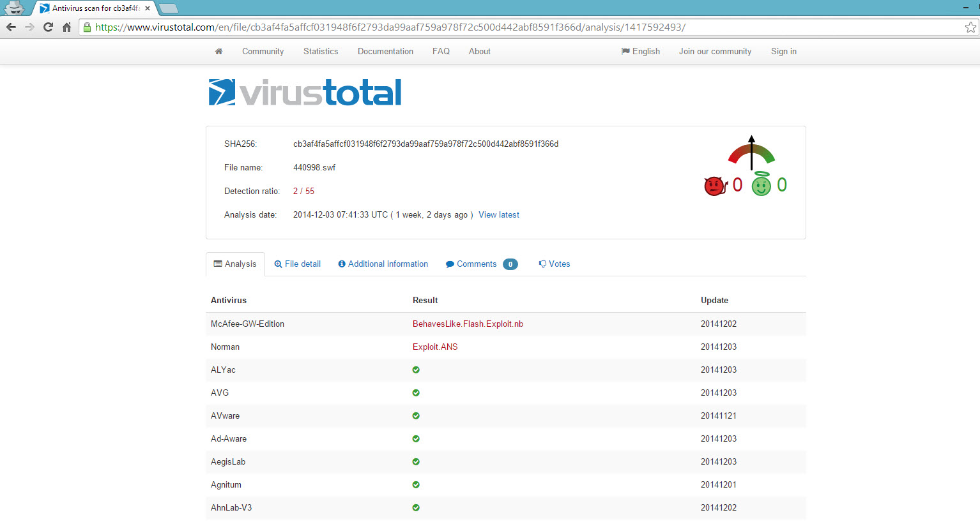Click the file name 440998.swf
The width and height of the screenshot is (980, 524).
pyautogui.click(x=314, y=167)
